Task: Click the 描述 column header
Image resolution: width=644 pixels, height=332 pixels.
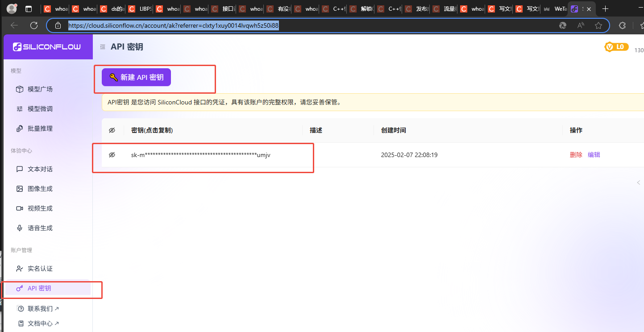Action: point(316,130)
